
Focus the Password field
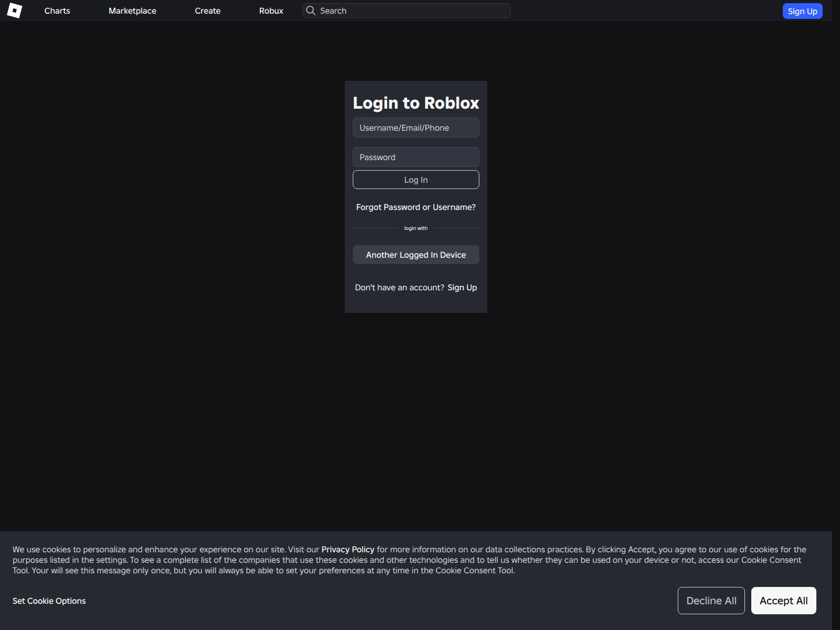click(x=416, y=157)
